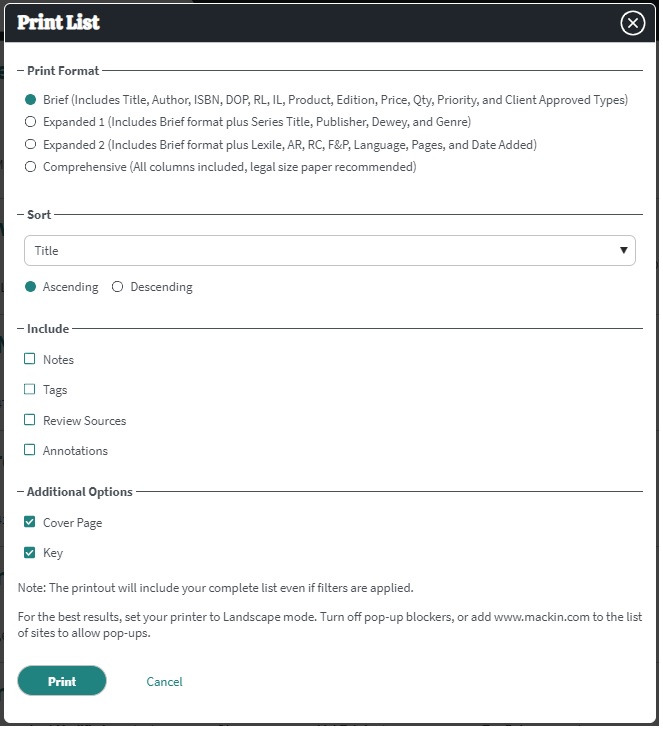Select the Brief print format
This screenshot has height=732, width=663.
click(x=30, y=99)
